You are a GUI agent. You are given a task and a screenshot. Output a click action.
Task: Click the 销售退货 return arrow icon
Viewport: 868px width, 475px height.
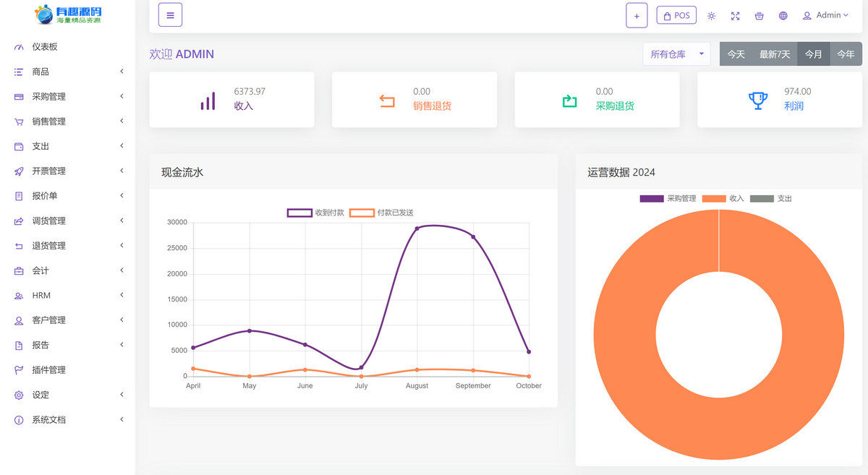tap(387, 100)
